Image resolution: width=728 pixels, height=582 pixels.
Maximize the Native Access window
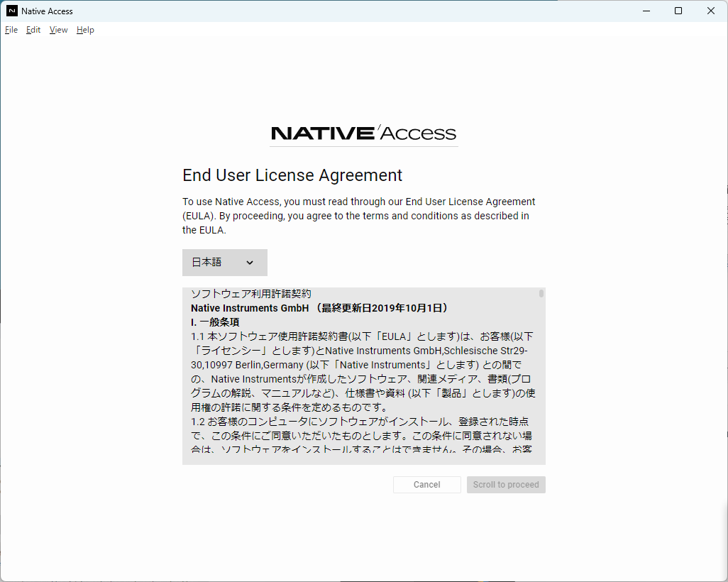point(678,11)
